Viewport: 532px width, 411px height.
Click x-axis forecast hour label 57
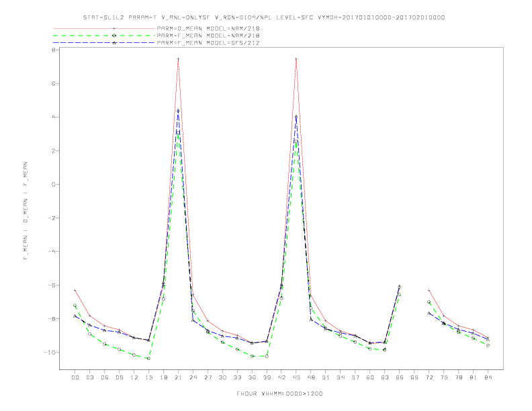point(355,377)
